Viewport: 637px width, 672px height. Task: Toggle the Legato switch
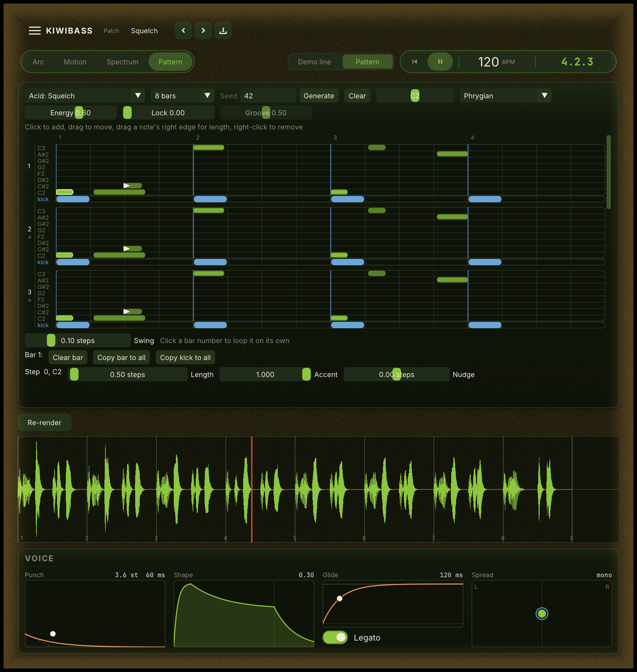tap(335, 637)
